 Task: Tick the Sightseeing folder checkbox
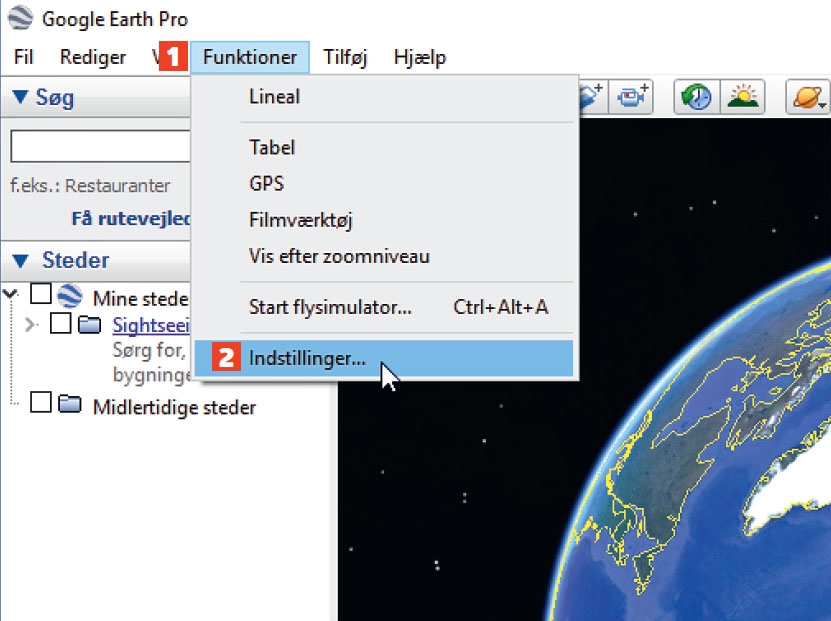point(60,324)
